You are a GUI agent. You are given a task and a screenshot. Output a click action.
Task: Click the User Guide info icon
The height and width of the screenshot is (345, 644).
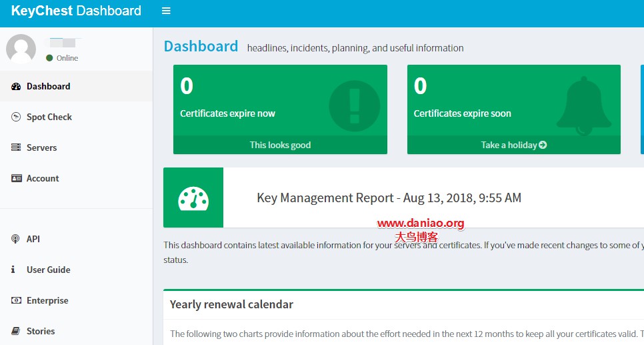[x=13, y=270]
